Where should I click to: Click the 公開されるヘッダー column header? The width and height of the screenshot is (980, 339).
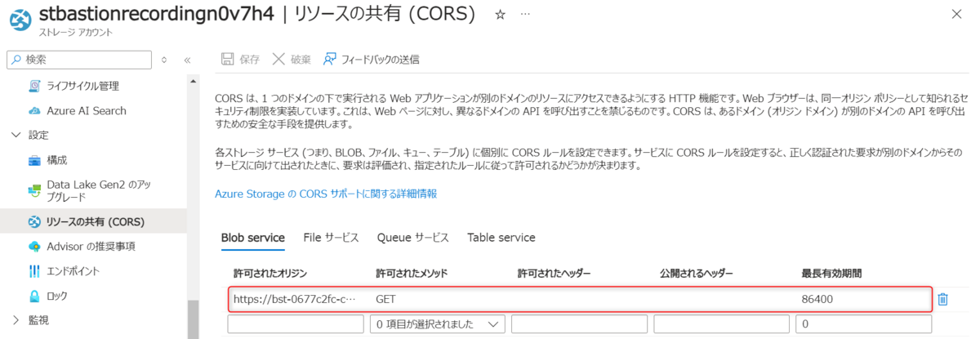click(696, 273)
